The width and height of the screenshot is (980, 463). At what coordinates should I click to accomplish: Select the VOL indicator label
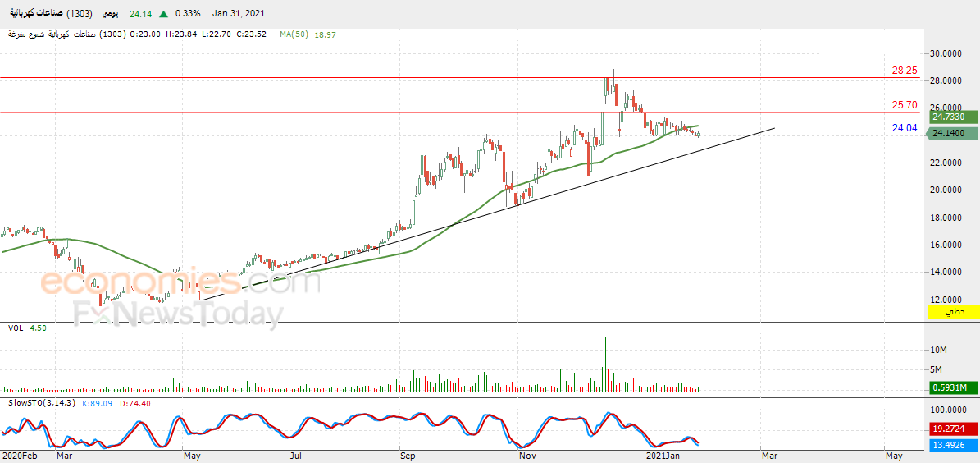coord(17,328)
